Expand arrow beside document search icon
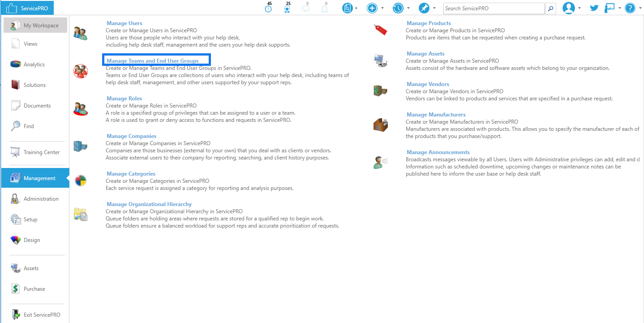 (x=356, y=8)
